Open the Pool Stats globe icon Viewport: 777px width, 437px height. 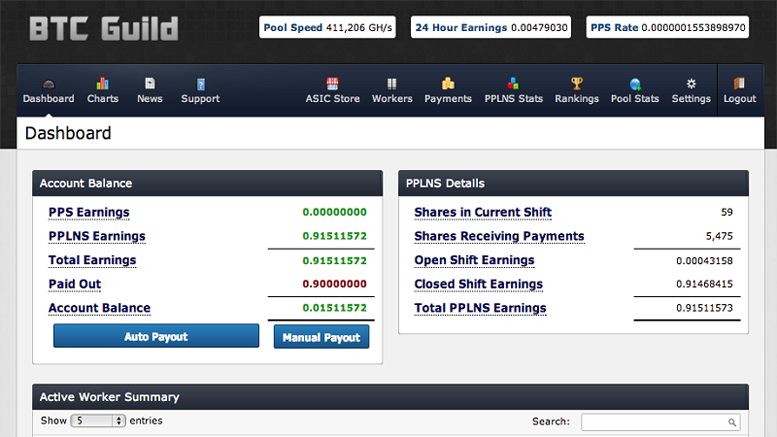pos(635,84)
